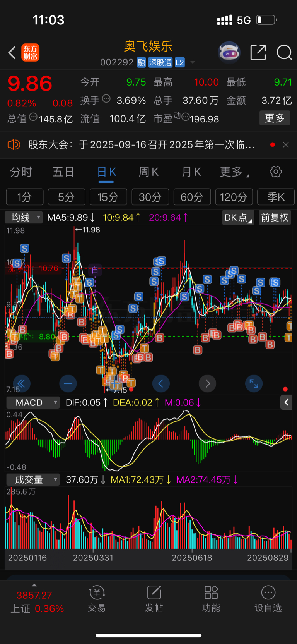Select the 1分 interval
This screenshot has height=644, width=297.
coord(25,197)
